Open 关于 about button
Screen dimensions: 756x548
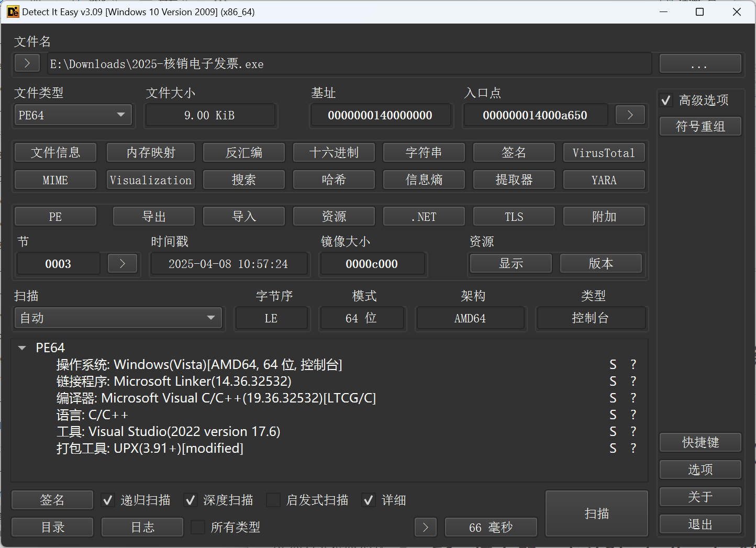pos(701,497)
